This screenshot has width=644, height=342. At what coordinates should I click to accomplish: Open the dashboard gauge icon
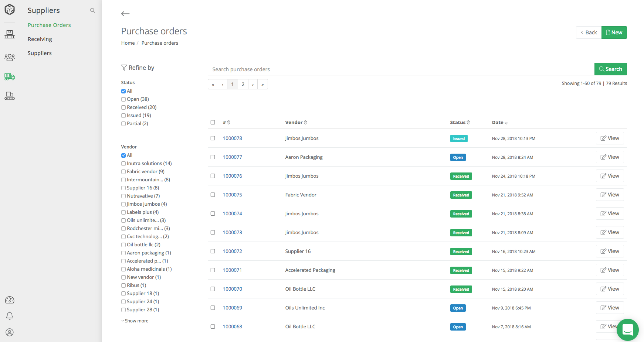[x=9, y=300]
